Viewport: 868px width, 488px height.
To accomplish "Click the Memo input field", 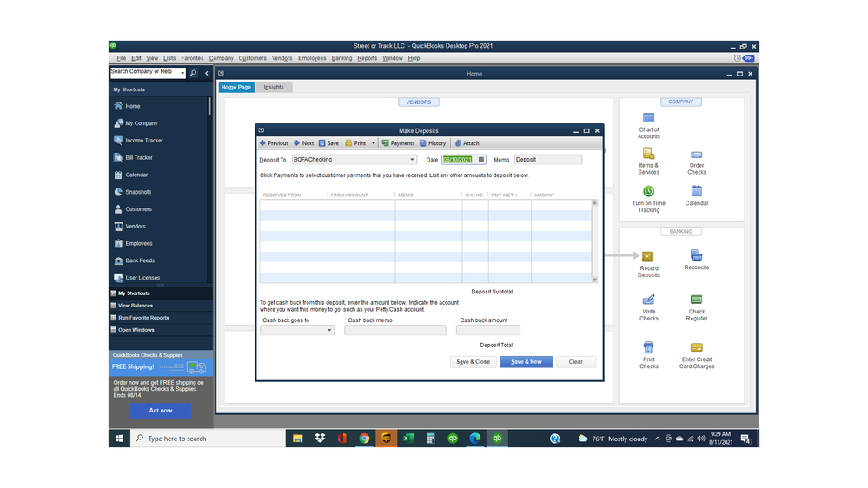I will point(548,160).
